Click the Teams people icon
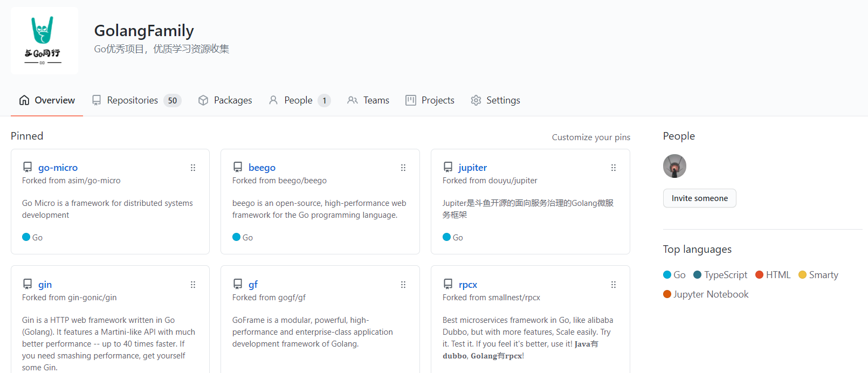This screenshot has height=373, width=868. 353,100
